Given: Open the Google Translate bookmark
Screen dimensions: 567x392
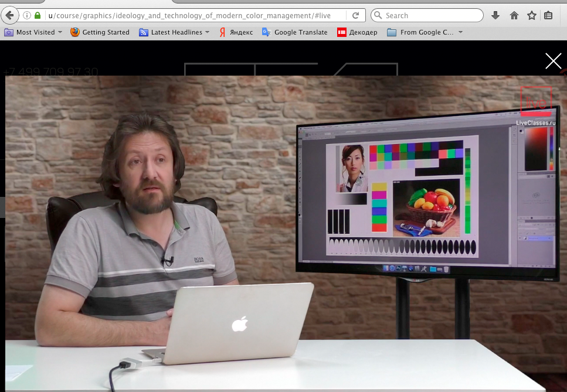Looking at the screenshot, I should [295, 32].
